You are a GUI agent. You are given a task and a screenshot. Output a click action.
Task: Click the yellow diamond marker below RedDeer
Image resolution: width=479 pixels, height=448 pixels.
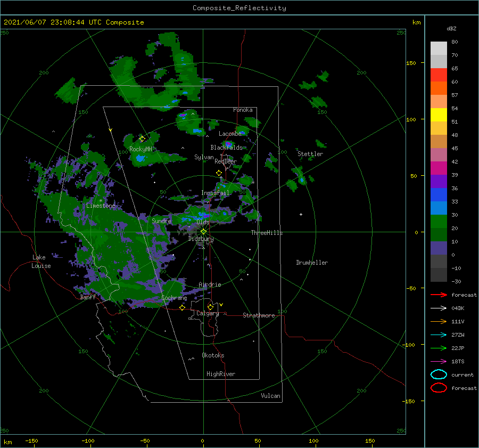pyautogui.click(x=219, y=173)
